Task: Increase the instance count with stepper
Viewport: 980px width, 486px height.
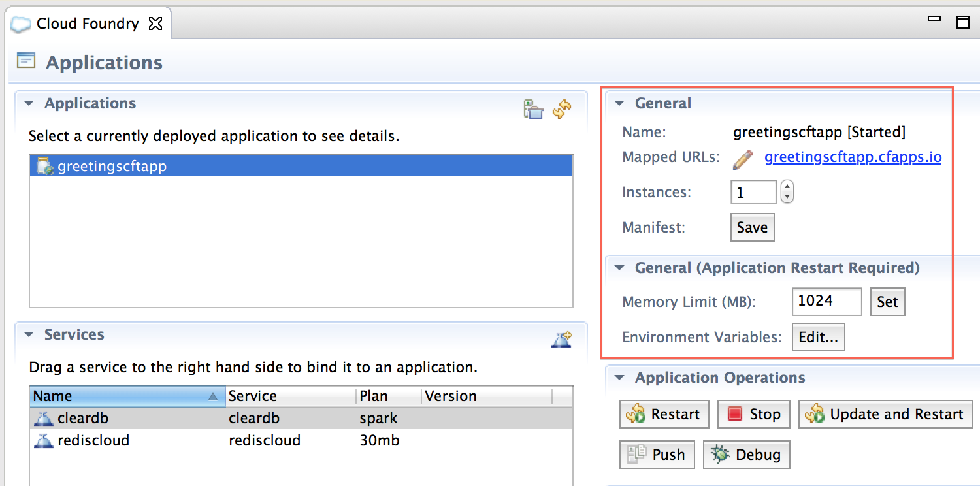Action: pyautogui.click(x=787, y=187)
